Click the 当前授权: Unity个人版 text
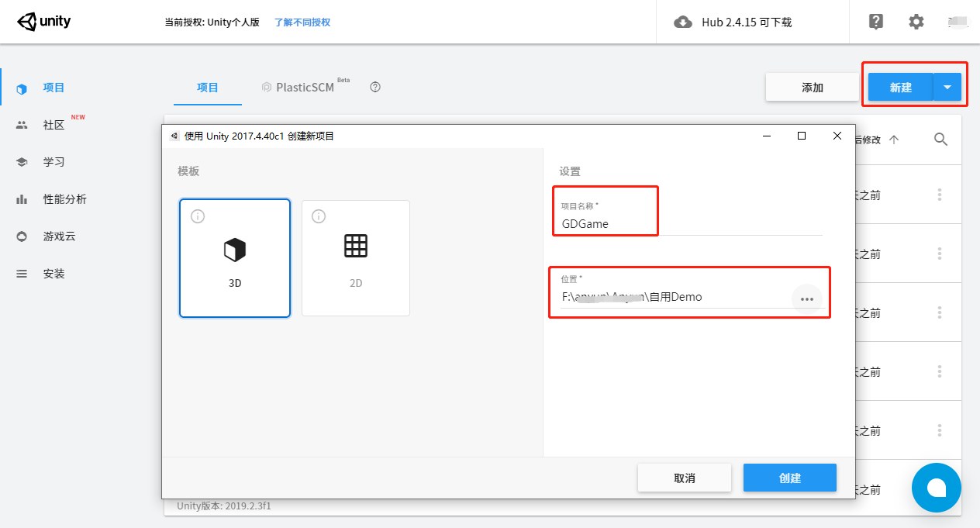980x528 pixels. click(x=212, y=22)
